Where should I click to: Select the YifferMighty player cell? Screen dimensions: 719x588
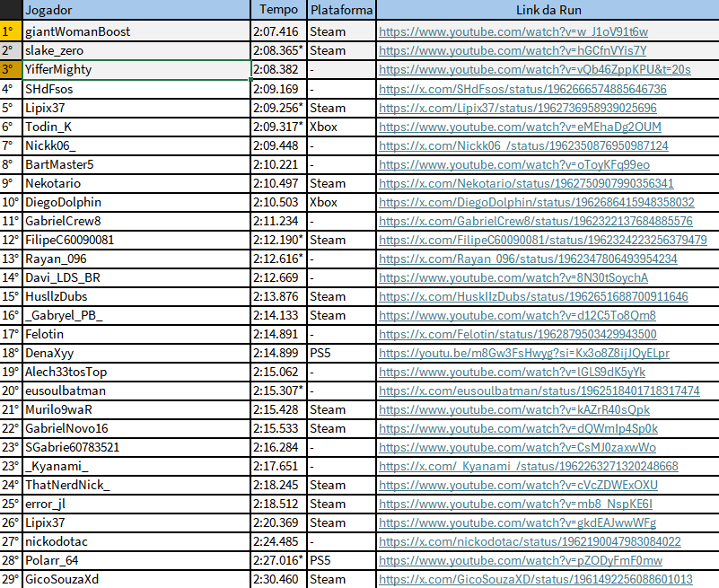click(x=136, y=69)
